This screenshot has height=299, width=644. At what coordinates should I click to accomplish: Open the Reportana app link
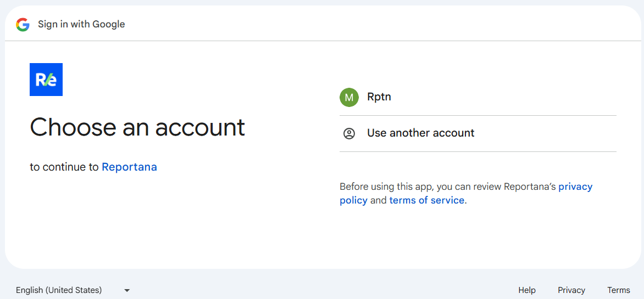(x=129, y=167)
